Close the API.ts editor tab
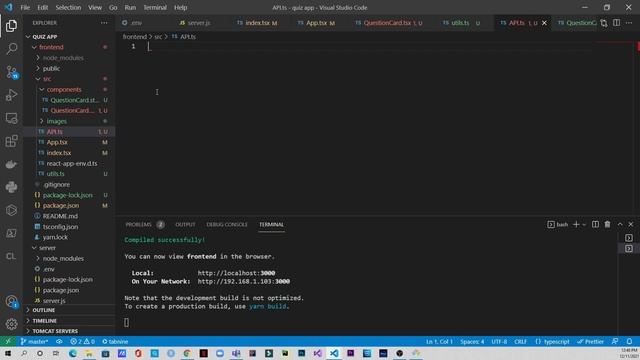 pos(544,23)
